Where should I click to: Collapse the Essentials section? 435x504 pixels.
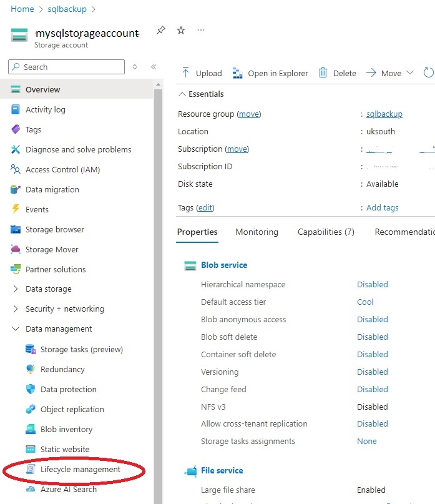click(x=182, y=94)
